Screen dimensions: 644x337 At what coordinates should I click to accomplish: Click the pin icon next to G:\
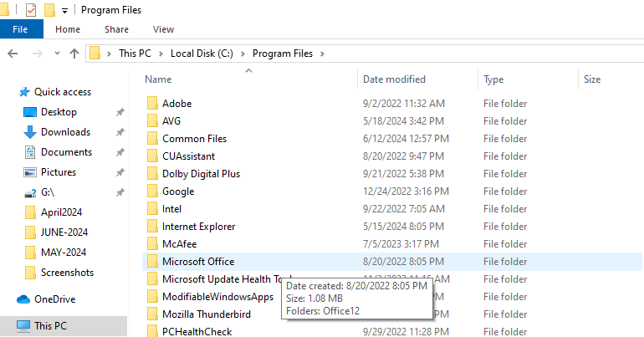pyautogui.click(x=120, y=192)
